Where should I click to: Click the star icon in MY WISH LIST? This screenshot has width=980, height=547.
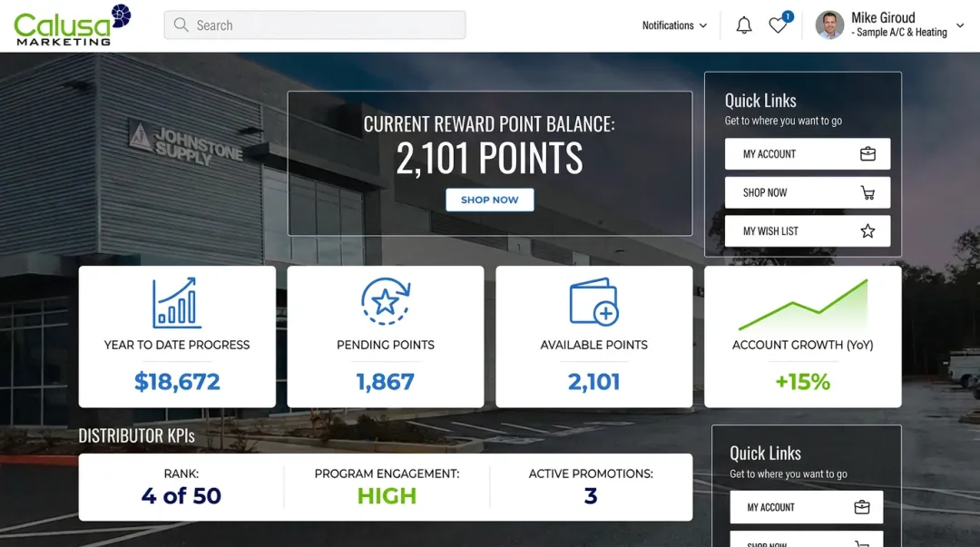[867, 231]
